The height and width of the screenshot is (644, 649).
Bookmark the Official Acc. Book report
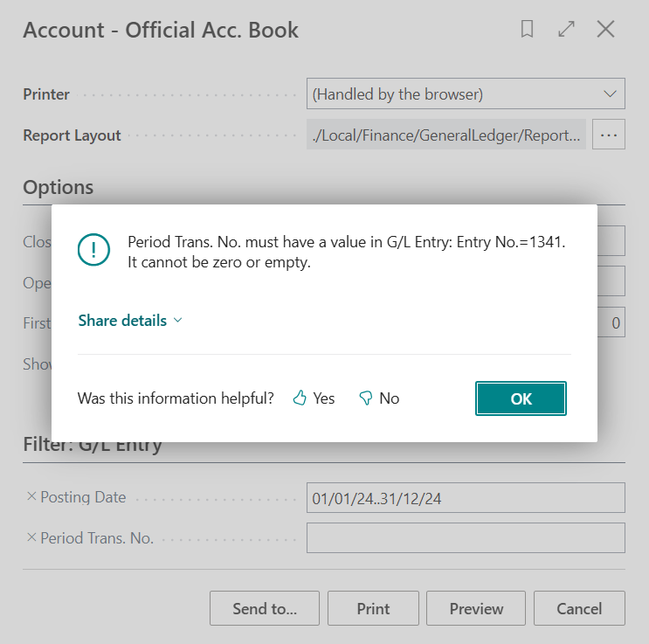pyautogui.click(x=527, y=30)
